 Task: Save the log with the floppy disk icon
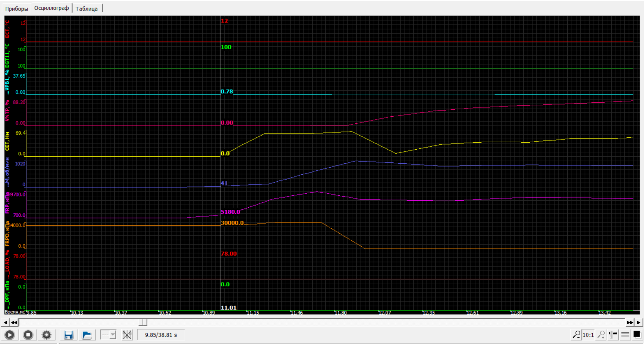69,335
